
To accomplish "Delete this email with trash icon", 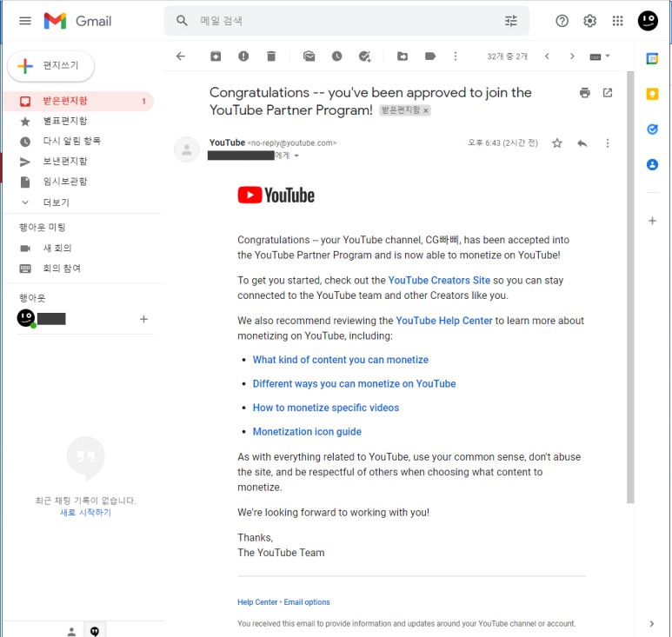I will point(271,56).
